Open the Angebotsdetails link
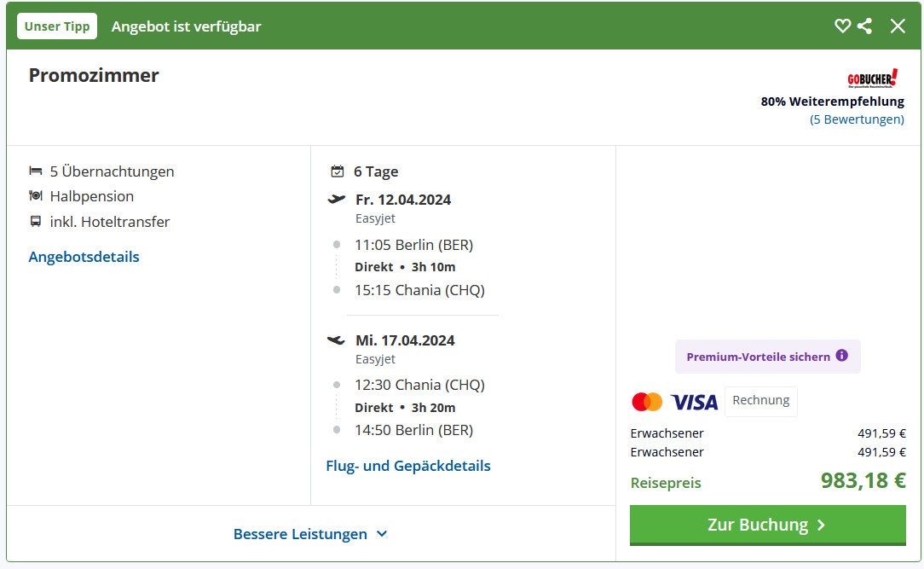 pos(84,257)
